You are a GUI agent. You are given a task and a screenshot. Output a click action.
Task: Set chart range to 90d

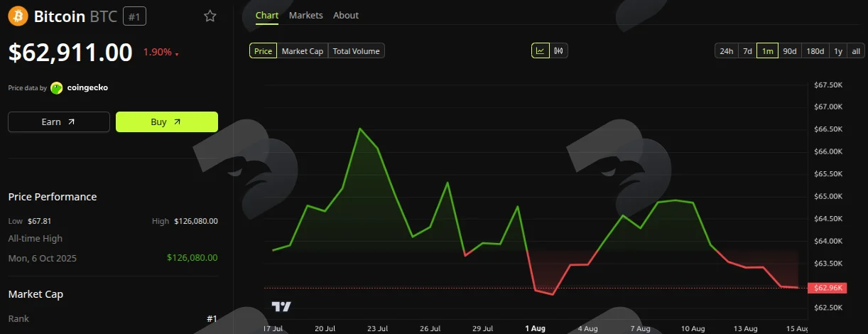(x=789, y=50)
